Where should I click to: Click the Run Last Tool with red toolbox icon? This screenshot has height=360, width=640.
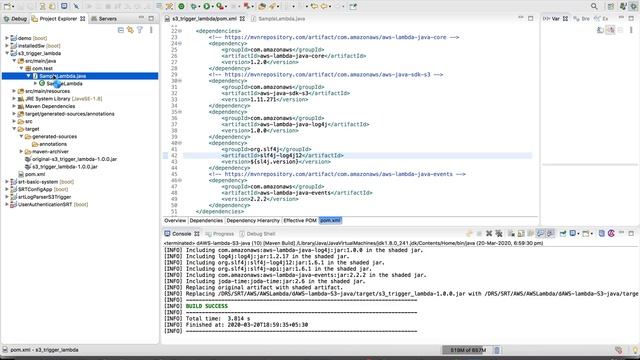pos(220,7)
